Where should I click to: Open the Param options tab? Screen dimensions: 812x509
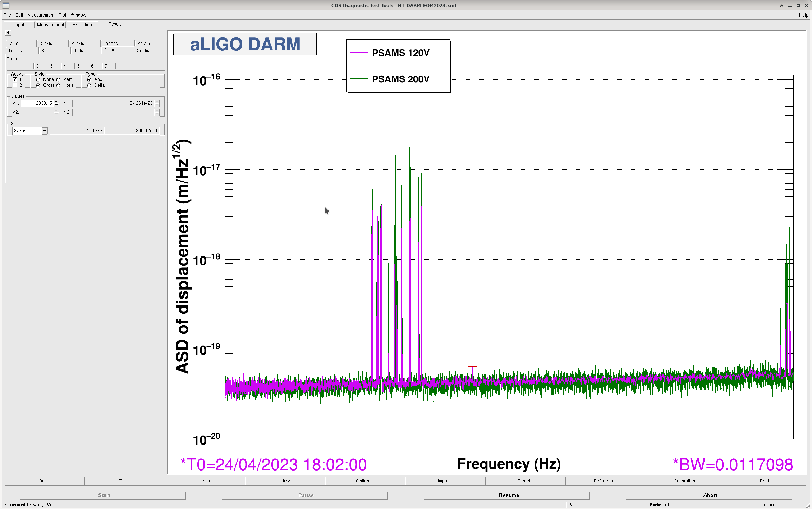point(150,44)
